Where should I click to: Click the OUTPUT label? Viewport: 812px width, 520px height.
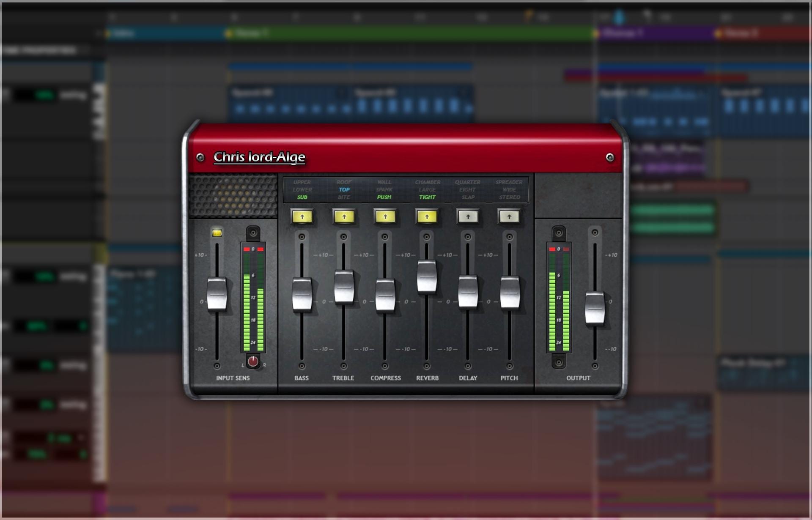(x=578, y=378)
